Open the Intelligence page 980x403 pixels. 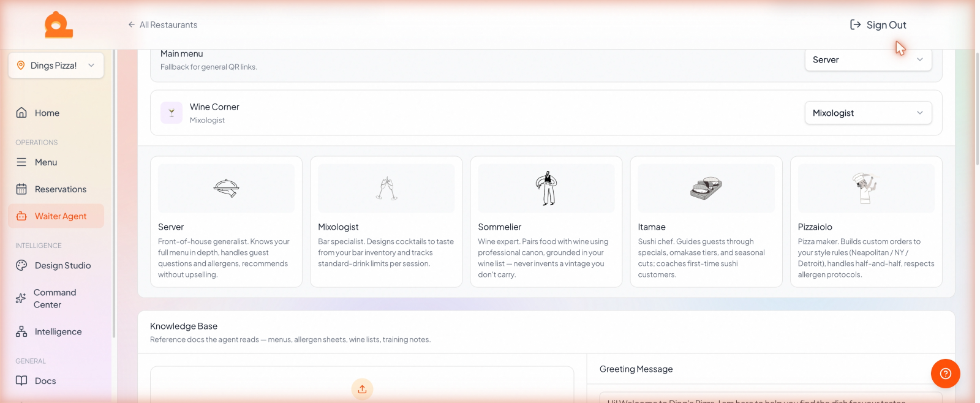(56, 331)
